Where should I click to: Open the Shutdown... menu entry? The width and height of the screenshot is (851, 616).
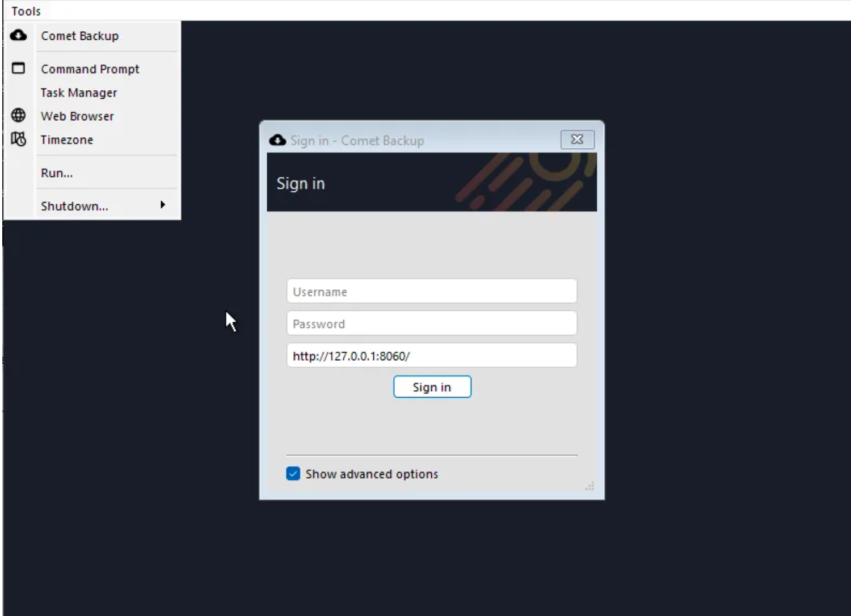[x=74, y=206]
